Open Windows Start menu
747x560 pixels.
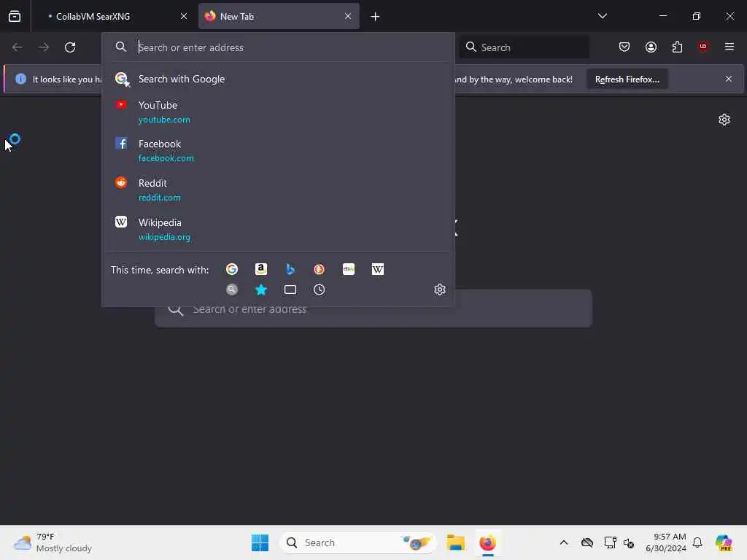tap(260, 542)
